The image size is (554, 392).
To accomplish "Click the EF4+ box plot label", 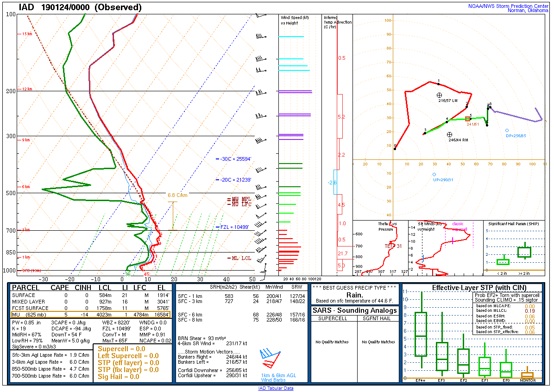I will [x=421, y=380].
